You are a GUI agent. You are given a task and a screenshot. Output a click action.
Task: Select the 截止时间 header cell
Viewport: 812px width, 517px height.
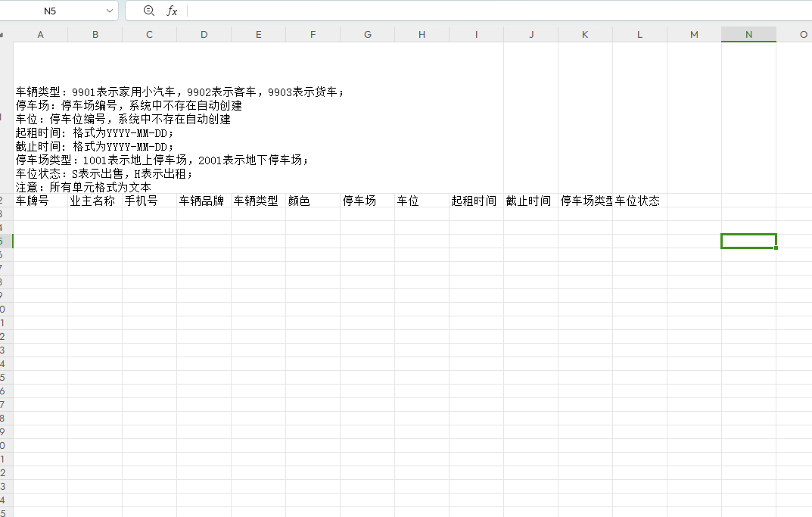pyautogui.click(x=530, y=201)
